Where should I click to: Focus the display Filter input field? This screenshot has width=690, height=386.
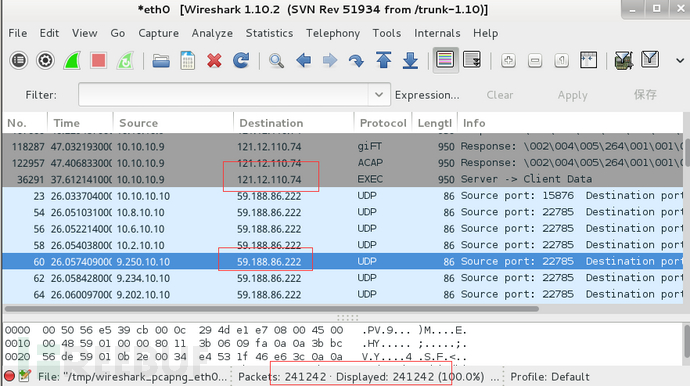click(224, 95)
